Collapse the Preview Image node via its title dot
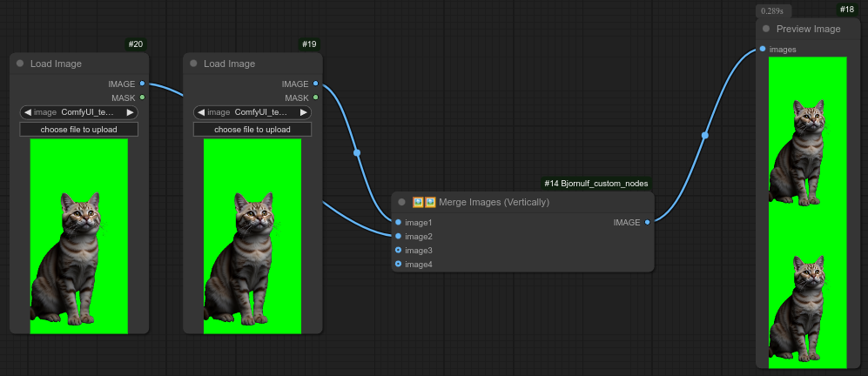This screenshot has width=868, height=376. pyautogui.click(x=765, y=29)
